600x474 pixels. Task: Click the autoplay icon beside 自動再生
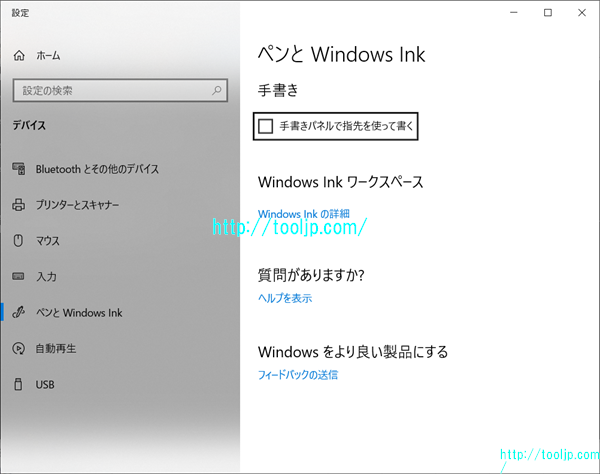tap(18, 348)
